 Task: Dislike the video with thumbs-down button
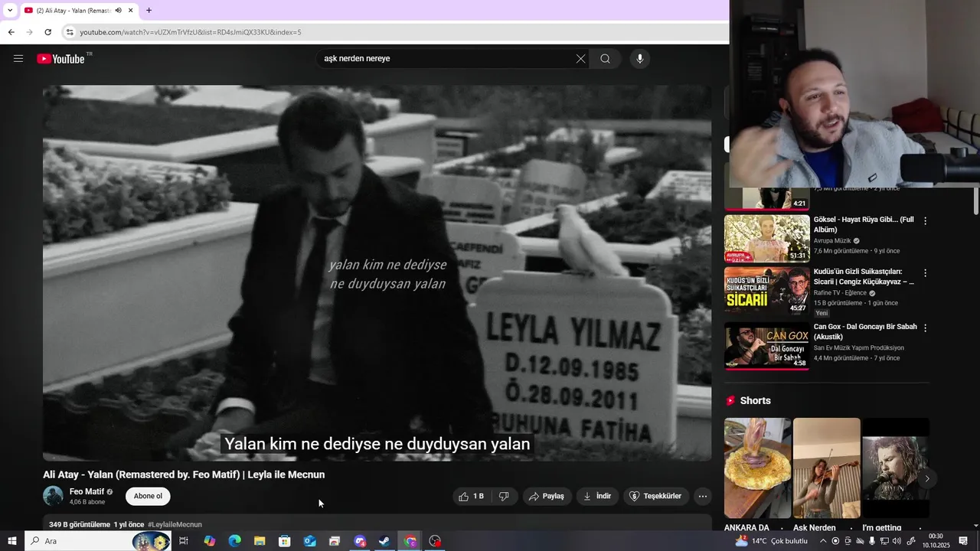coord(504,496)
